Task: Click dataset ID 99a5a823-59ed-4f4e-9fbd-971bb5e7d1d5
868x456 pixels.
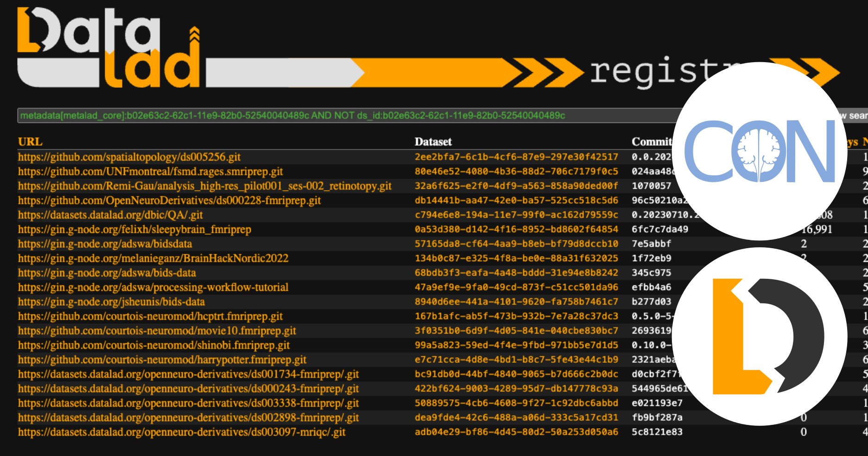Action: point(516,345)
